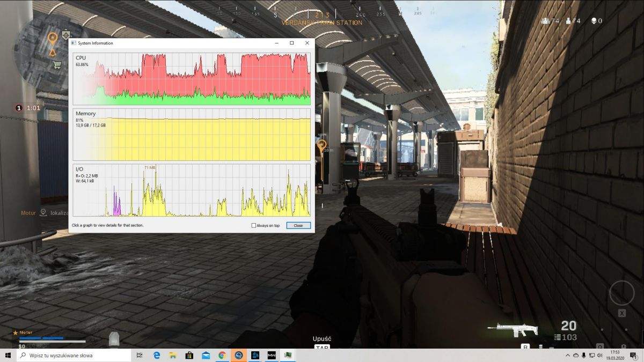Click the Upuść drop prompt
Image resolution: width=644 pixels, height=362 pixels.
(322, 339)
